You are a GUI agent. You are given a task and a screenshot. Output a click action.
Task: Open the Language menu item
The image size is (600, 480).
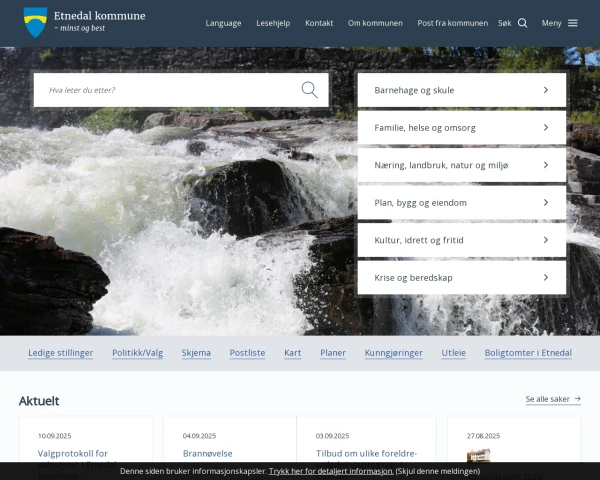223,23
